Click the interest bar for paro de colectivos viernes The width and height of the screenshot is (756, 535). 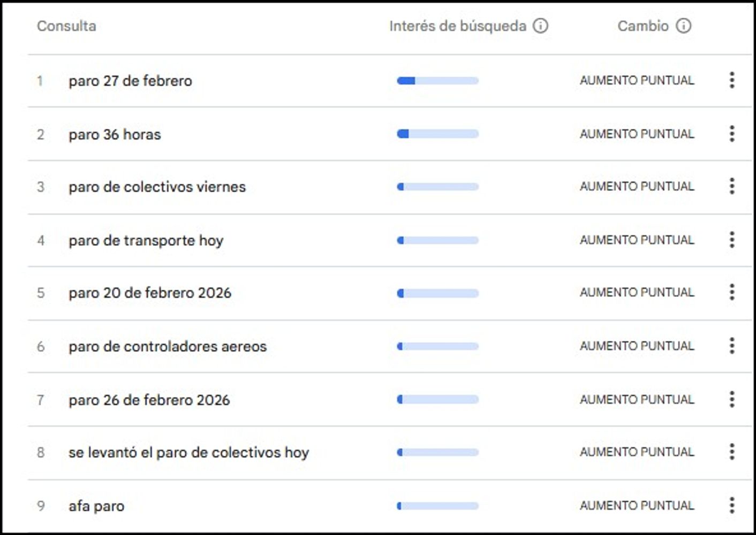click(438, 187)
